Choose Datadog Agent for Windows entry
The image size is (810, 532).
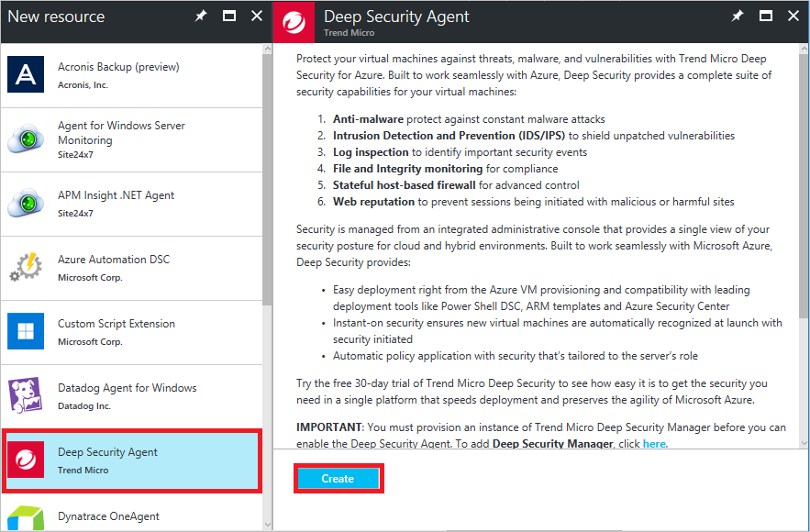[132, 396]
